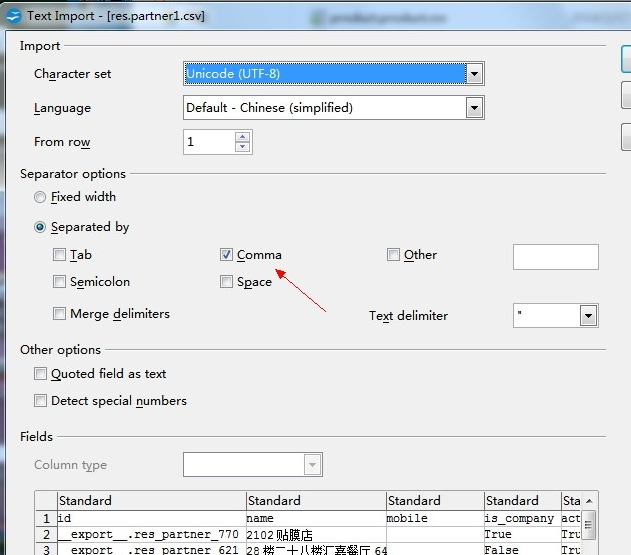Enable the Semicolon separator checkbox
631x555 pixels.
(x=60, y=283)
